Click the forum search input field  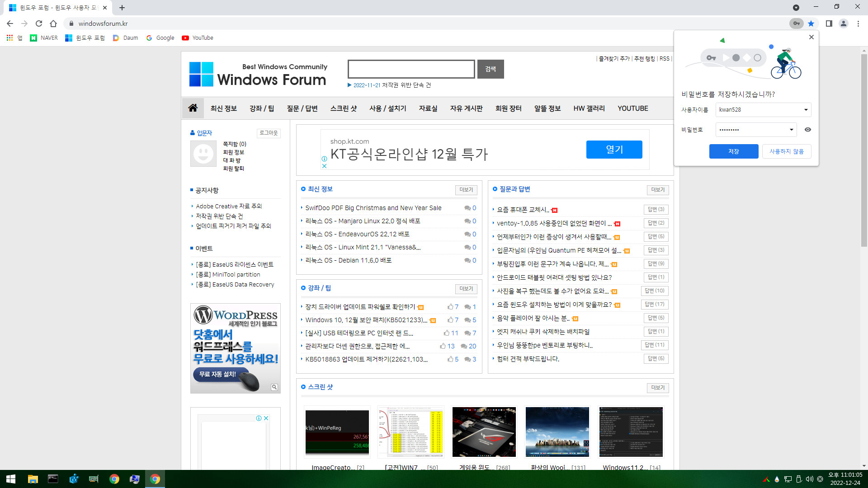(x=411, y=69)
